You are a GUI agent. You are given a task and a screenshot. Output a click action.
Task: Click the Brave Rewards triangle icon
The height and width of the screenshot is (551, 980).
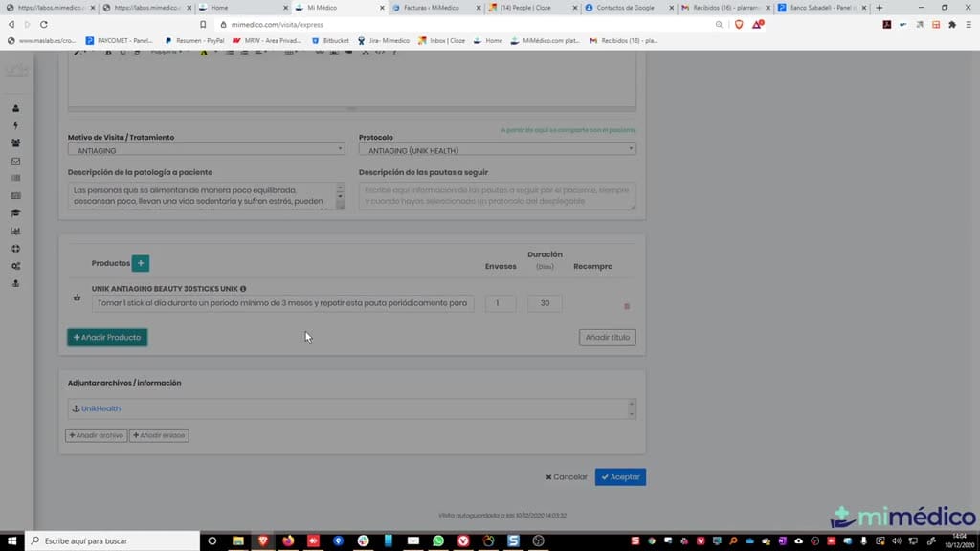tap(758, 24)
